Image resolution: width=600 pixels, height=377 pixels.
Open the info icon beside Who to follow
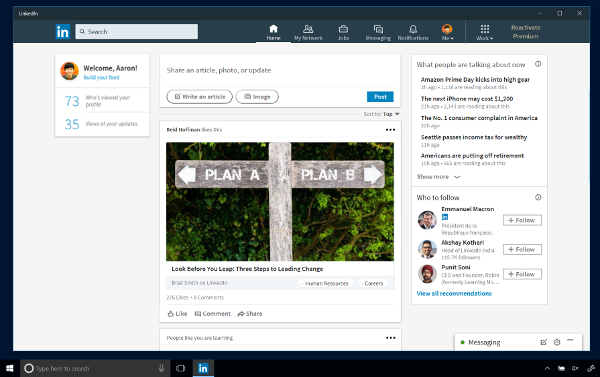coord(538,197)
